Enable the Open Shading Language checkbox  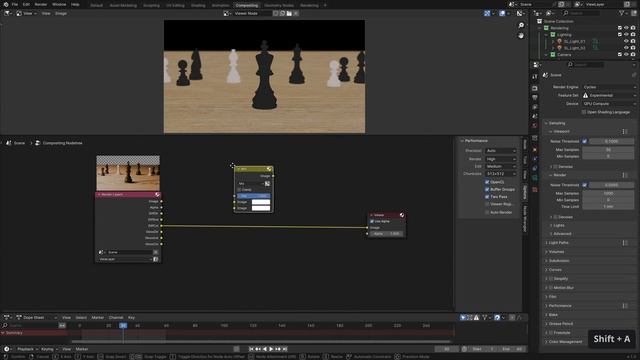(584, 112)
